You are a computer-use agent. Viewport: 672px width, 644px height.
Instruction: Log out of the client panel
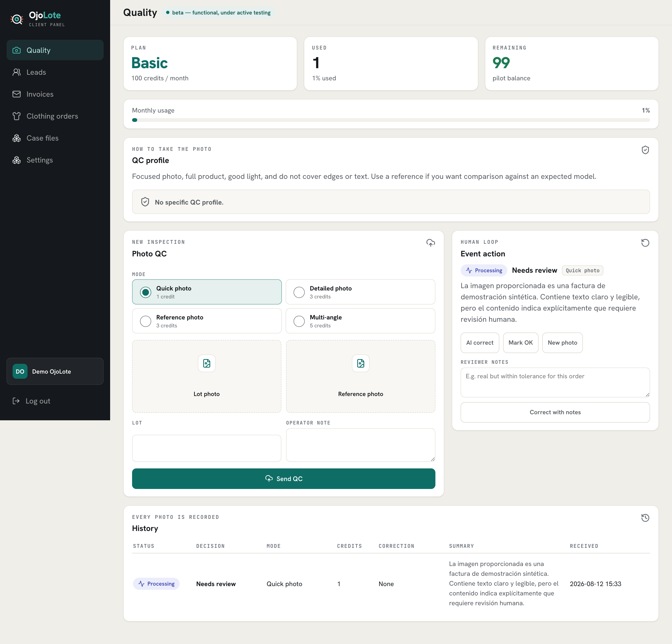pos(55,401)
